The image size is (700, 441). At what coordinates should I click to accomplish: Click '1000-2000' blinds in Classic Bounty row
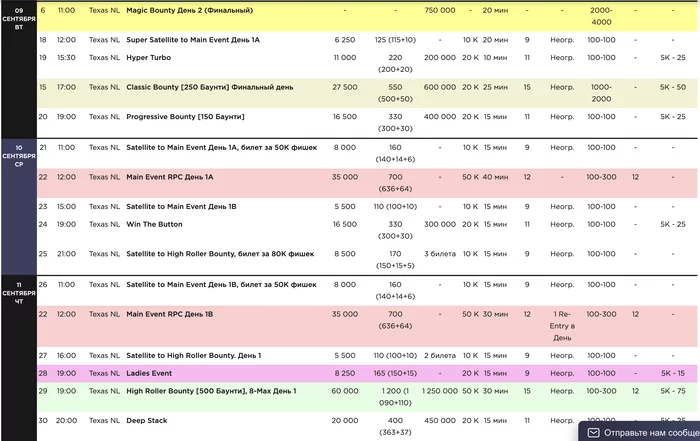tap(601, 93)
